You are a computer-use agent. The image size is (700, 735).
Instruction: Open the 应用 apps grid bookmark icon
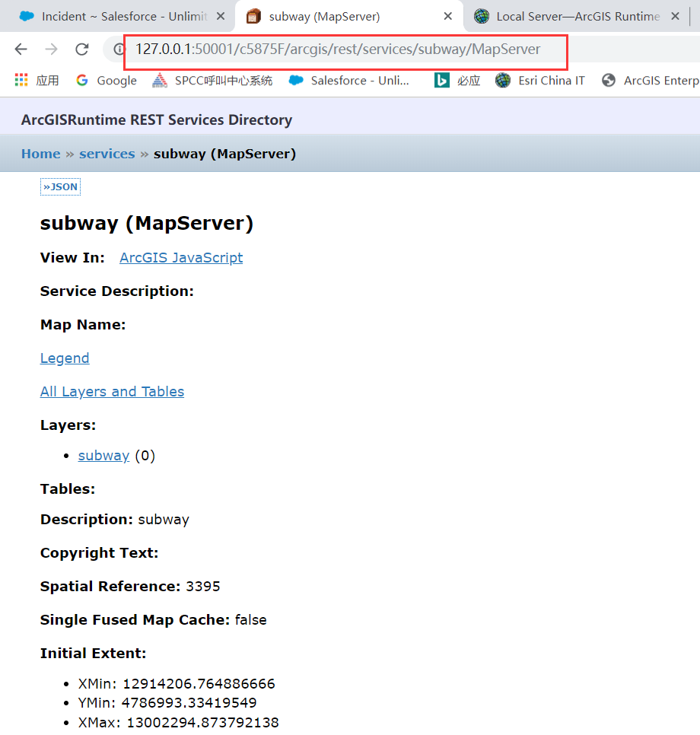click(21, 80)
